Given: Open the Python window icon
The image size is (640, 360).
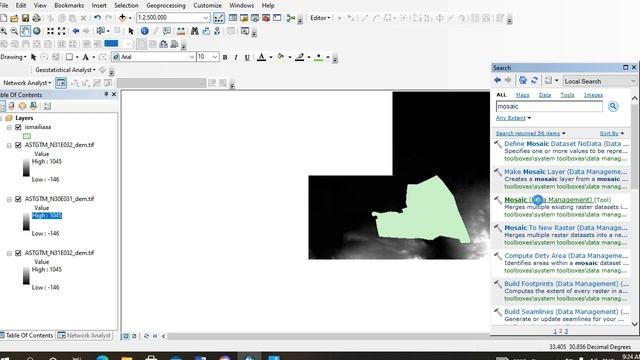Looking at the screenshot, I should [277, 18].
